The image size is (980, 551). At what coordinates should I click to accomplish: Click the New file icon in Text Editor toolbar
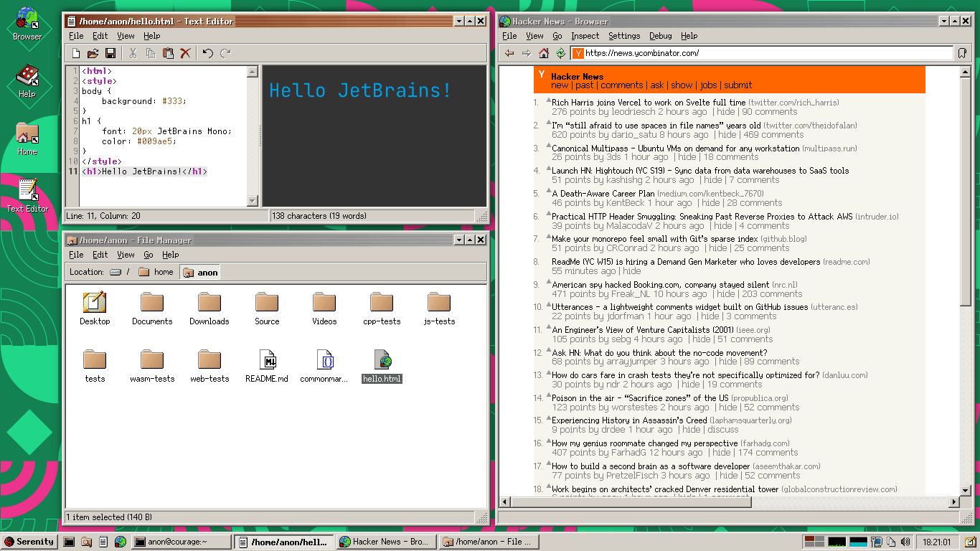(x=76, y=53)
